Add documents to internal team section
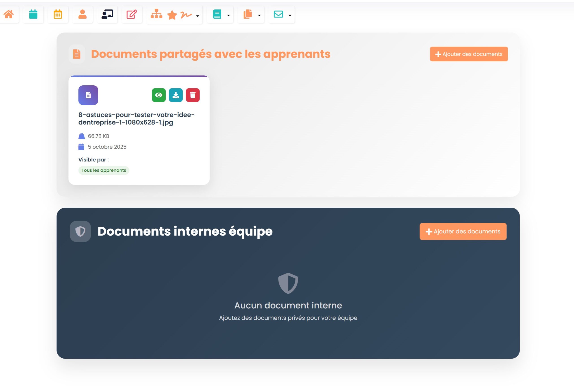This screenshot has height=392, width=574. coord(463,231)
